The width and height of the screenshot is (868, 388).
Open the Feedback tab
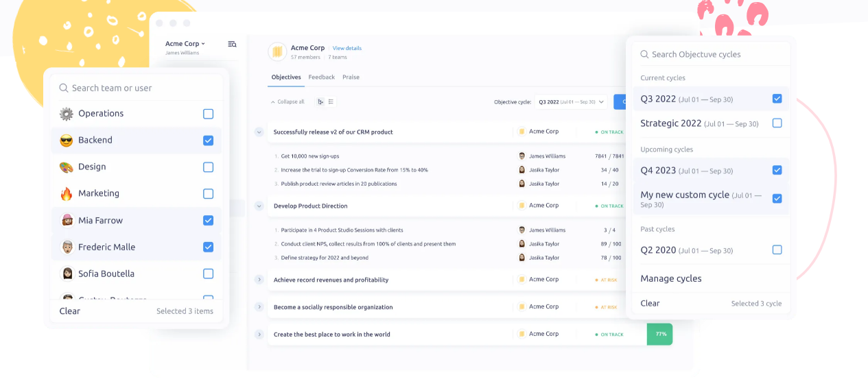(x=322, y=77)
